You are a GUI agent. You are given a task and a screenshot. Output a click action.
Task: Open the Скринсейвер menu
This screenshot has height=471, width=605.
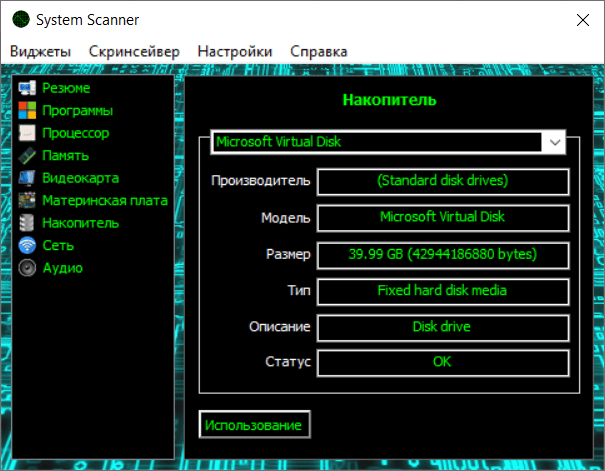(x=134, y=51)
